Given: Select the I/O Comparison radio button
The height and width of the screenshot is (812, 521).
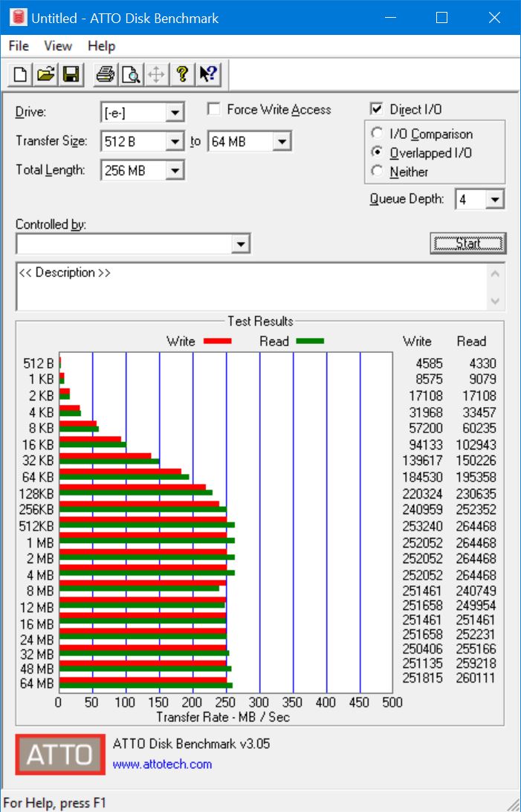Looking at the screenshot, I should (377, 133).
